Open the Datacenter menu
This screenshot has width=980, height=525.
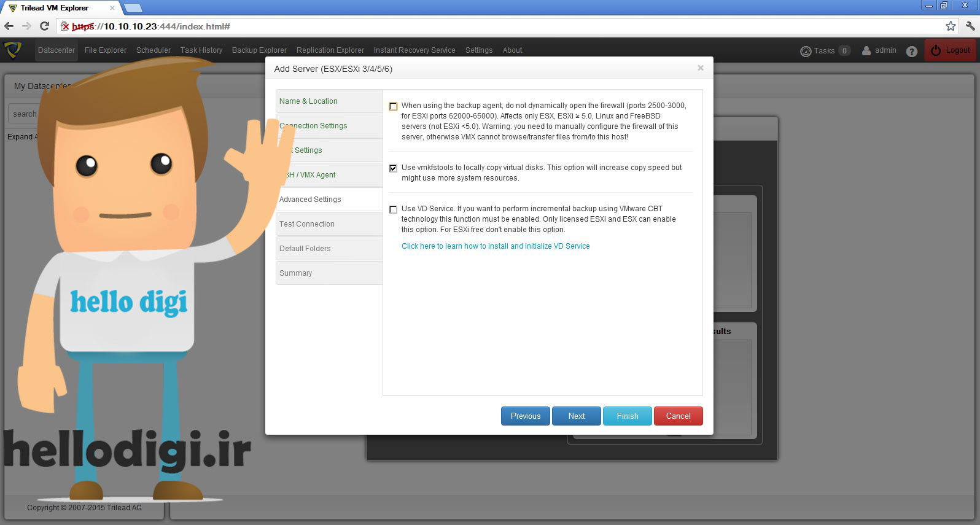56,50
